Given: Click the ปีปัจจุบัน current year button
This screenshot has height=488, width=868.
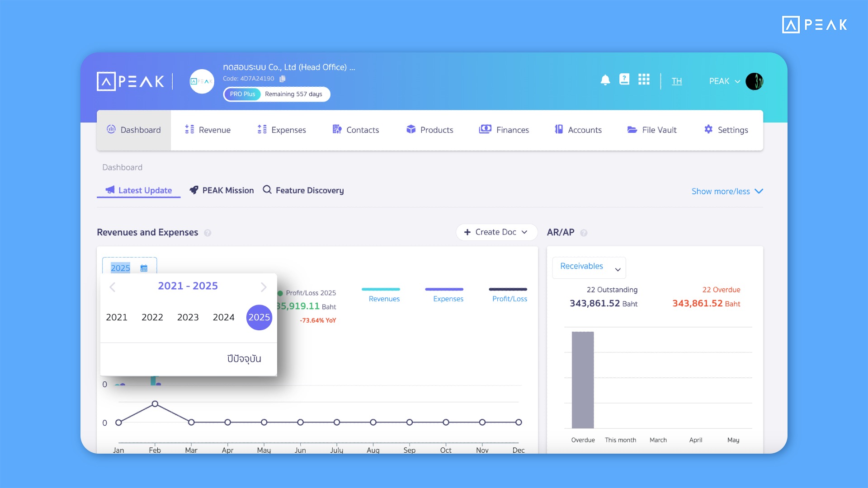Looking at the screenshot, I should coord(244,358).
